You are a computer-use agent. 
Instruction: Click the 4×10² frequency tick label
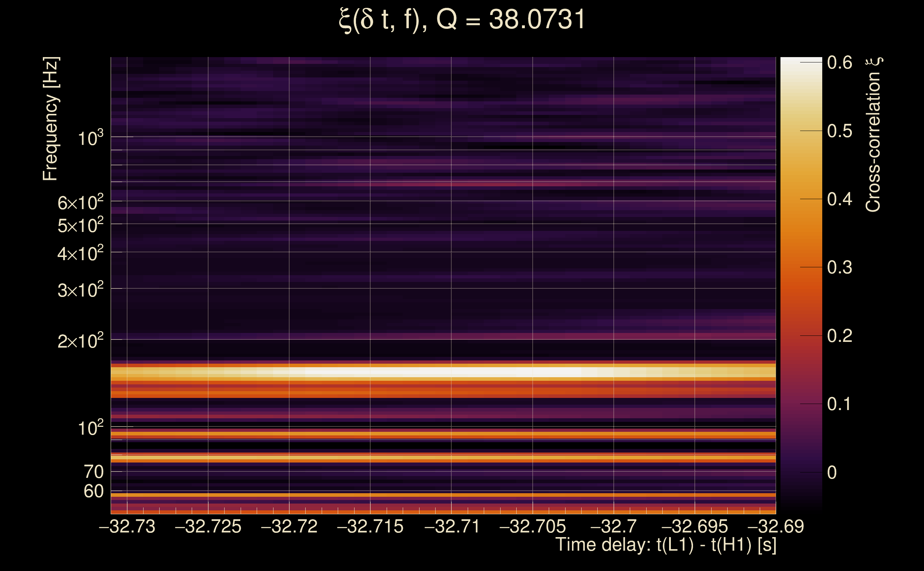click(x=80, y=254)
